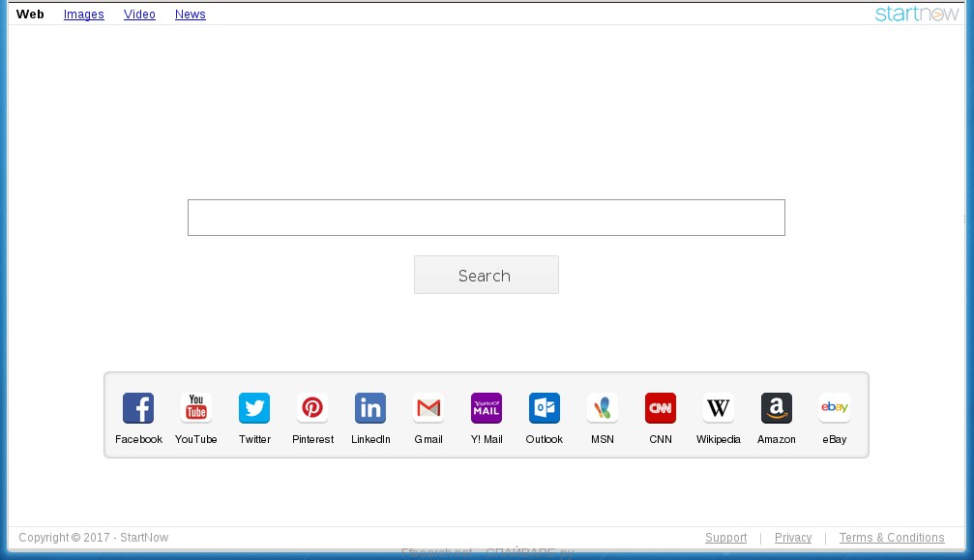
Task: Launch Gmail from the icon grid
Action: (x=428, y=408)
